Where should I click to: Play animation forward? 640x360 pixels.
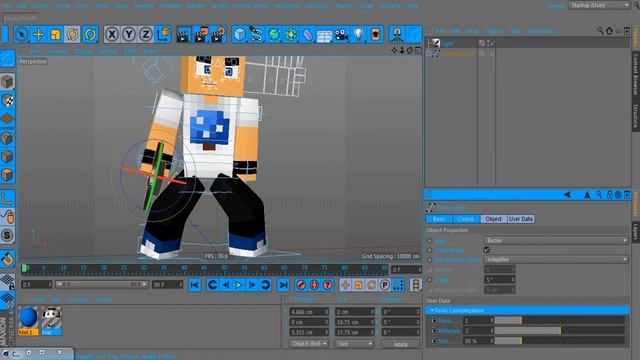239,285
